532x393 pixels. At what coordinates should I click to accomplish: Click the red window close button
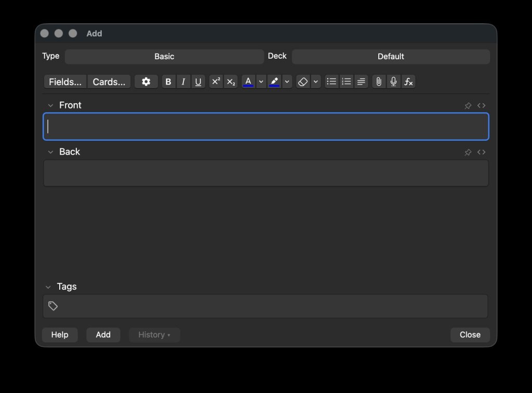click(45, 33)
